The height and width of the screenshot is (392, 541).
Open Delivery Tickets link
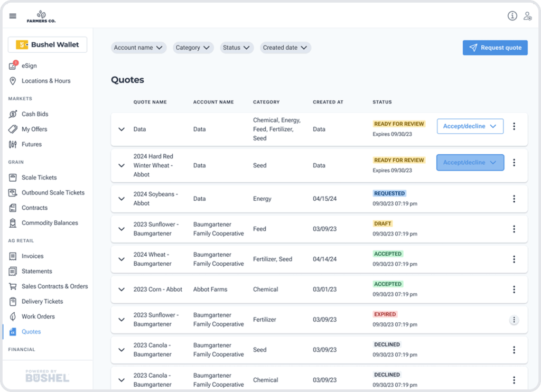42,301
